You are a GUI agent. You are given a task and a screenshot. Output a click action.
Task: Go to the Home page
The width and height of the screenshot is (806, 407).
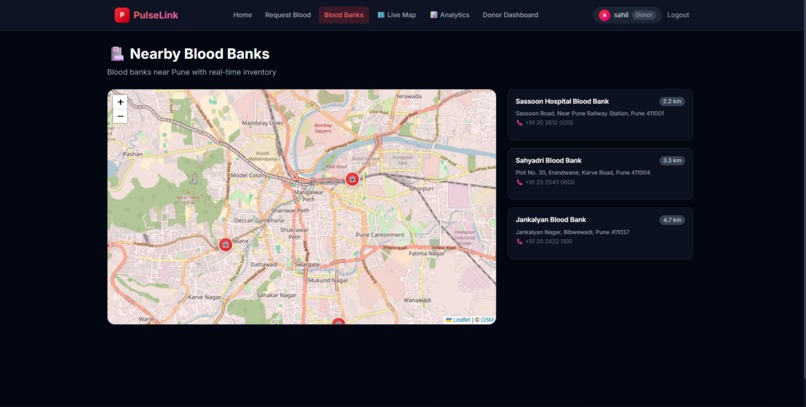[x=243, y=15]
